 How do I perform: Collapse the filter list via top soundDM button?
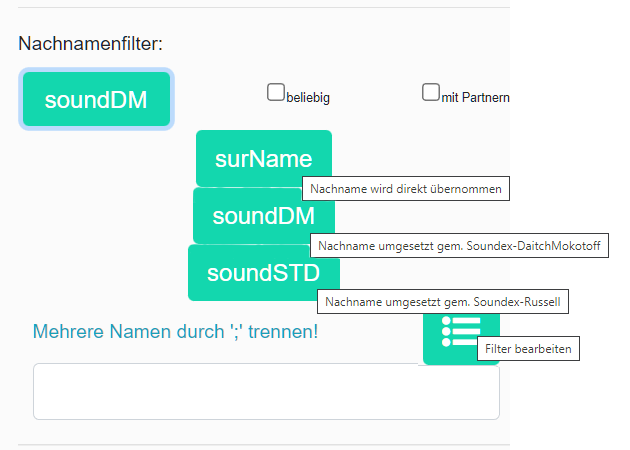(96, 100)
